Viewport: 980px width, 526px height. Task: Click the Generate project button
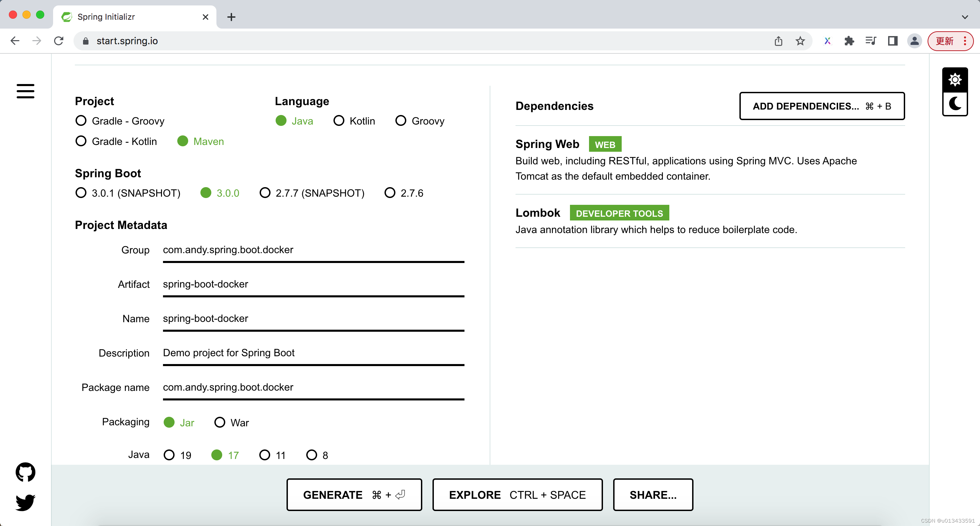coord(354,495)
